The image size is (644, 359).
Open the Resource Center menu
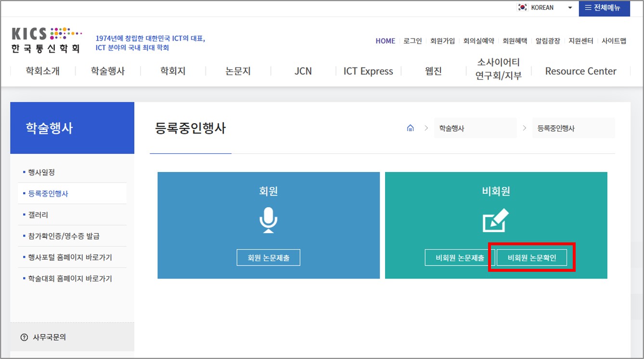580,71
